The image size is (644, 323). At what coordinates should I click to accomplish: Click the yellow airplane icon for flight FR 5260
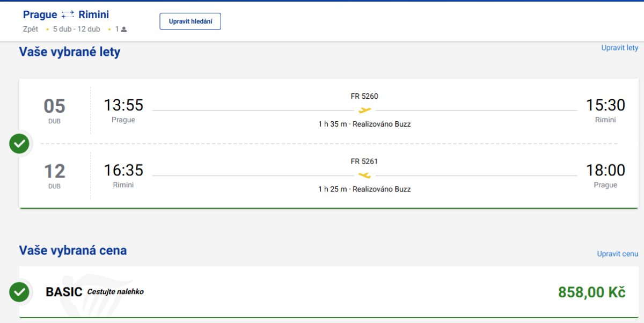coord(364,111)
